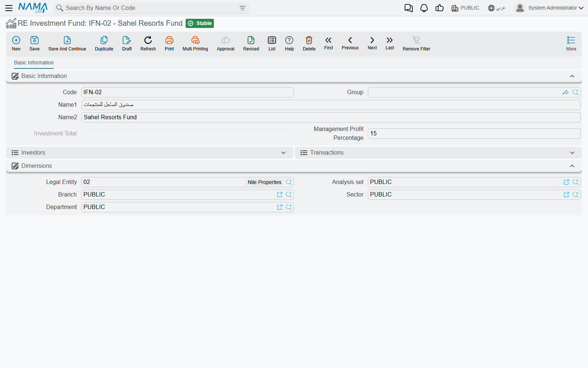Open the List view
This screenshot has width=588, height=368.
tap(272, 43)
